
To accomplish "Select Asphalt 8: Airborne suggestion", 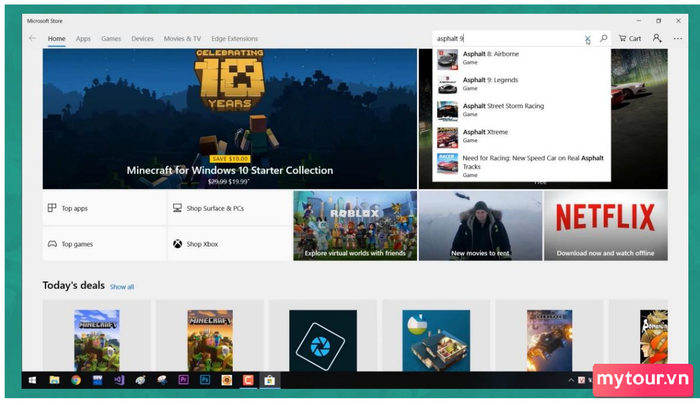I will [521, 59].
